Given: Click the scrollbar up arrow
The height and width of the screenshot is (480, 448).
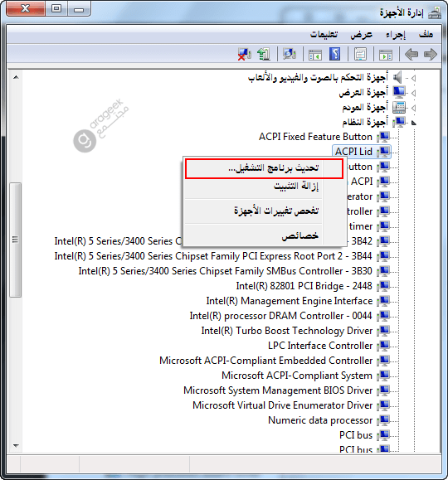Looking at the screenshot, I should [16, 77].
